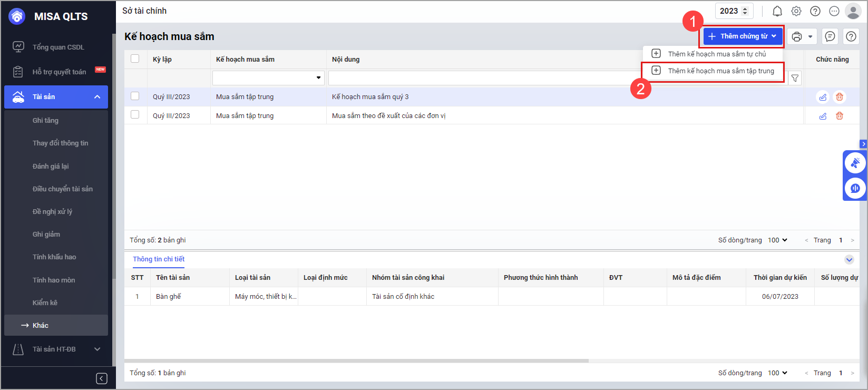Viewport: 868px width, 390px height.
Task: Check the Kế hoạch mua sắm quý 3 row
Action: point(135,96)
